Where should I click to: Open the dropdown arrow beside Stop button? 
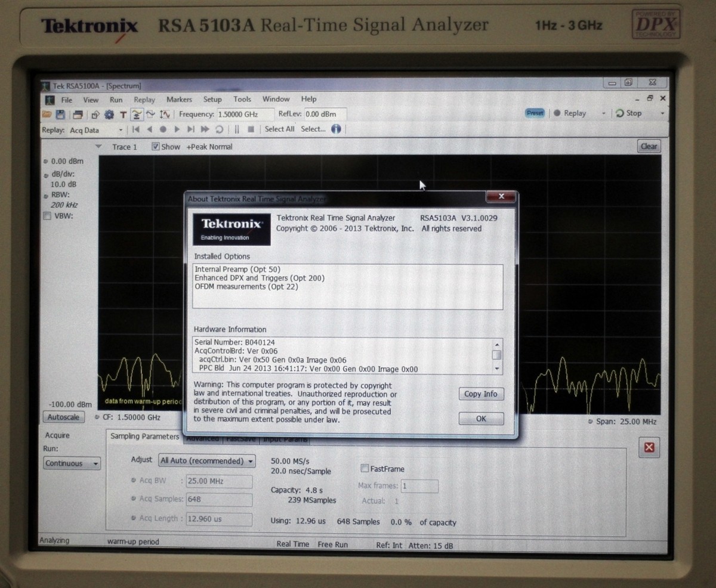pos(662,113)
